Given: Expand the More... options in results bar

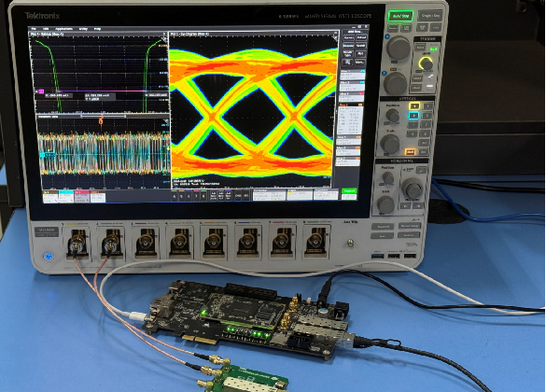Looking at the screenshot, I should click(x=360, y=62).
